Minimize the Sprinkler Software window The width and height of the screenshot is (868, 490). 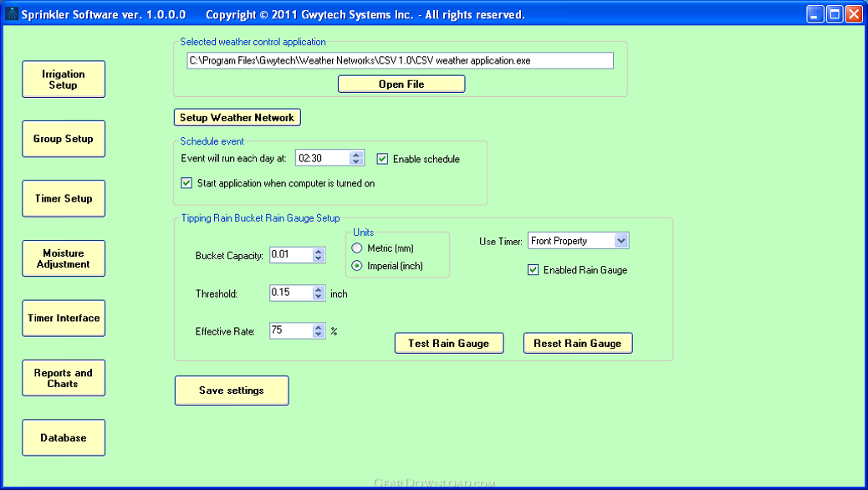[x=814, y=14]
